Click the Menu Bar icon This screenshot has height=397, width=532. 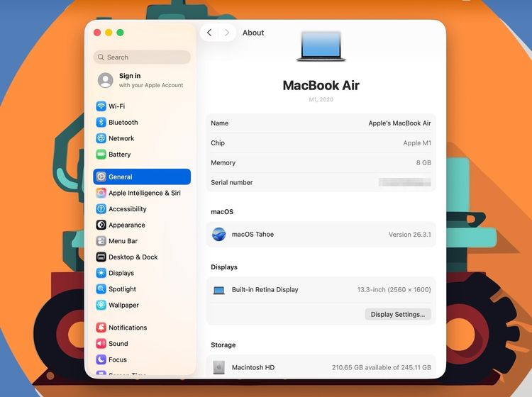point(101,241)
